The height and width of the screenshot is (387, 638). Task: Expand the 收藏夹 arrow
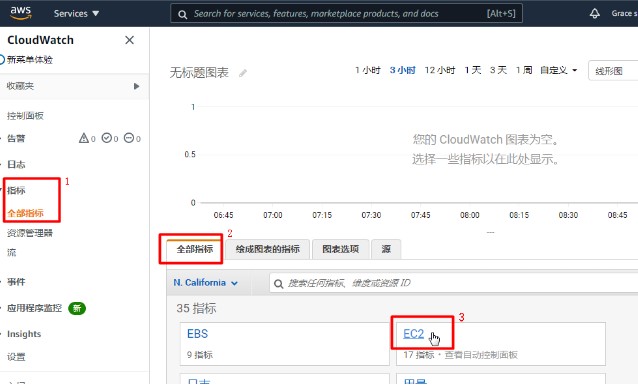click(136, 86)
